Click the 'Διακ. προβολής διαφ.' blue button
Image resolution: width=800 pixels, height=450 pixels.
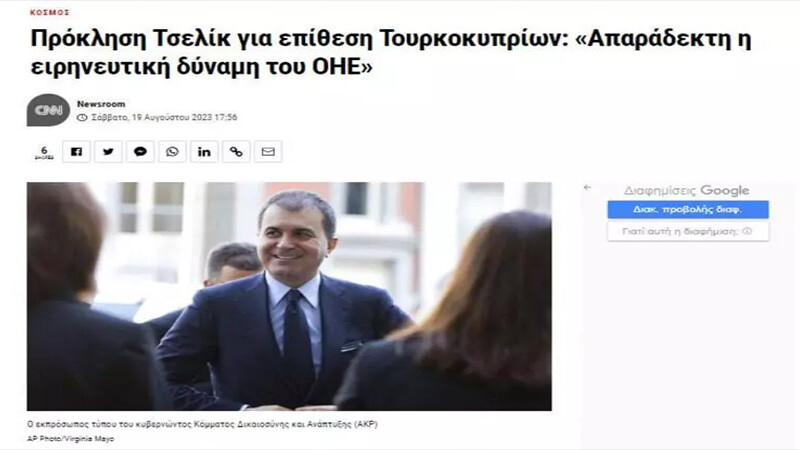(688, 209)
